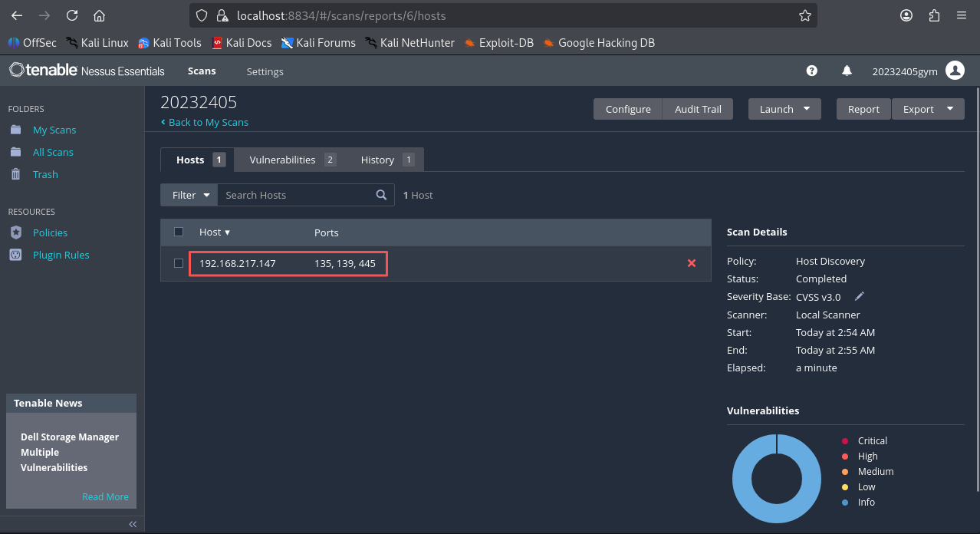This screenshot has width=980, height=534.
Task: Open the Firefox hamburger menu
Action: coord(962,15)
